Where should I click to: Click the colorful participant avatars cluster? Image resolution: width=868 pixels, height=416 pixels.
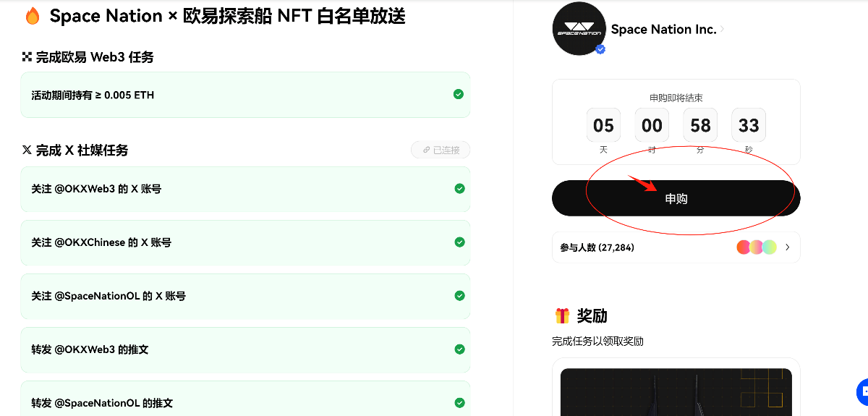pos(757,247)
